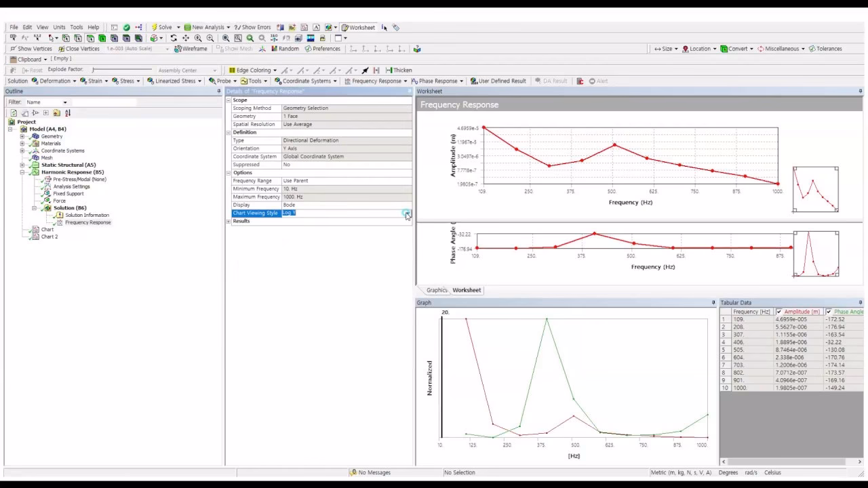The image size is (868, 488).
Task: Expand the Geometry tree node
Action: coord(22,136)
